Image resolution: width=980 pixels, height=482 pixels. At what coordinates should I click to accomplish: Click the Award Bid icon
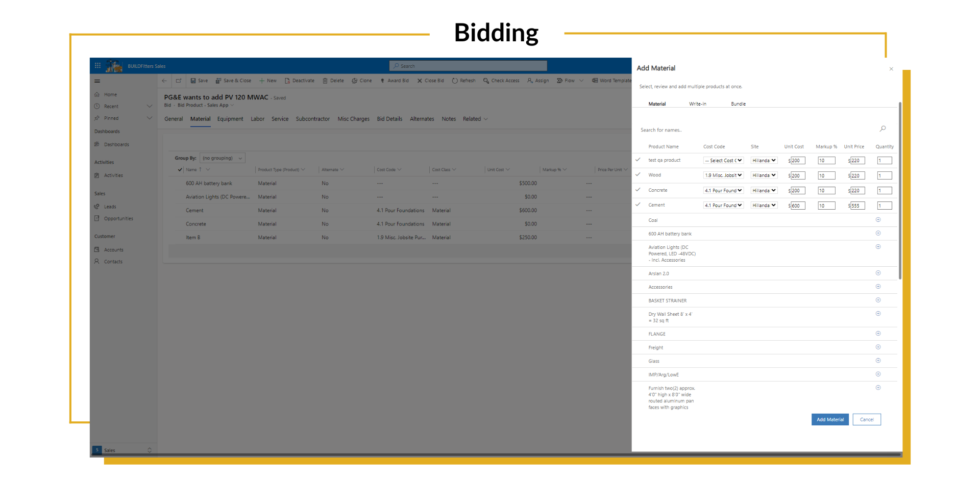(x=383, y=81)
